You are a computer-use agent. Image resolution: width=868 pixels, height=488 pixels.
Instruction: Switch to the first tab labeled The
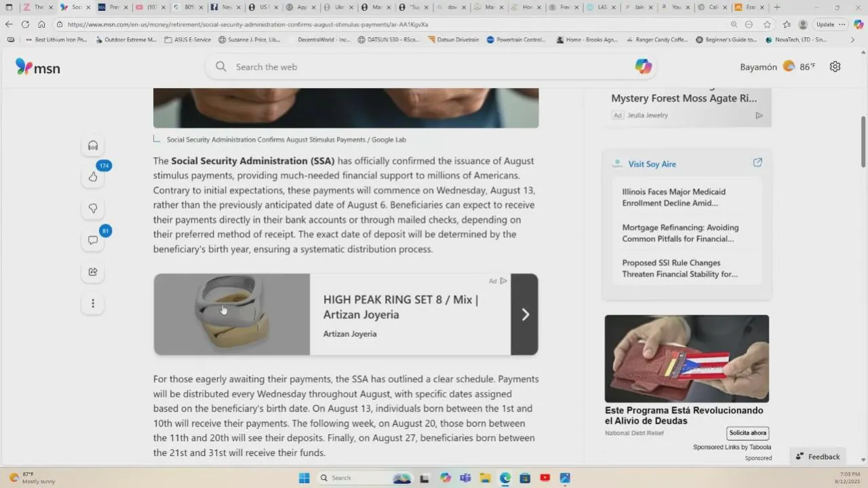click(x=37, y=7)
